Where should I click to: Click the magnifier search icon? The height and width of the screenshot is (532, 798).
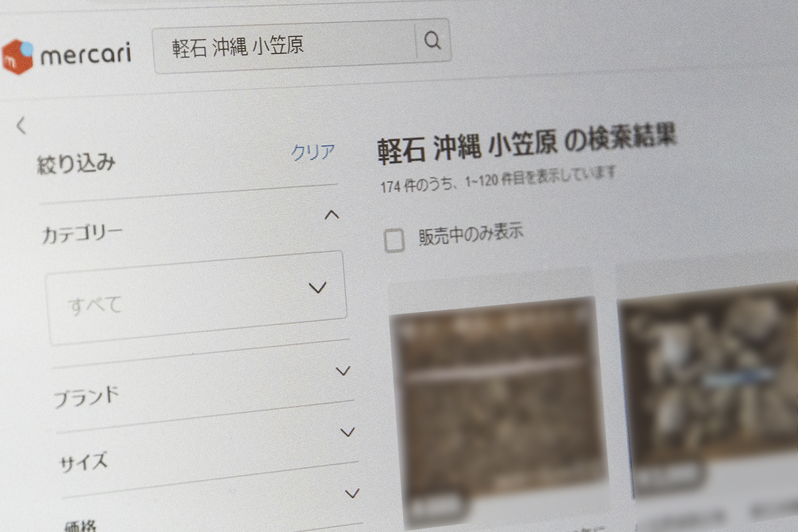coord(432,42)
